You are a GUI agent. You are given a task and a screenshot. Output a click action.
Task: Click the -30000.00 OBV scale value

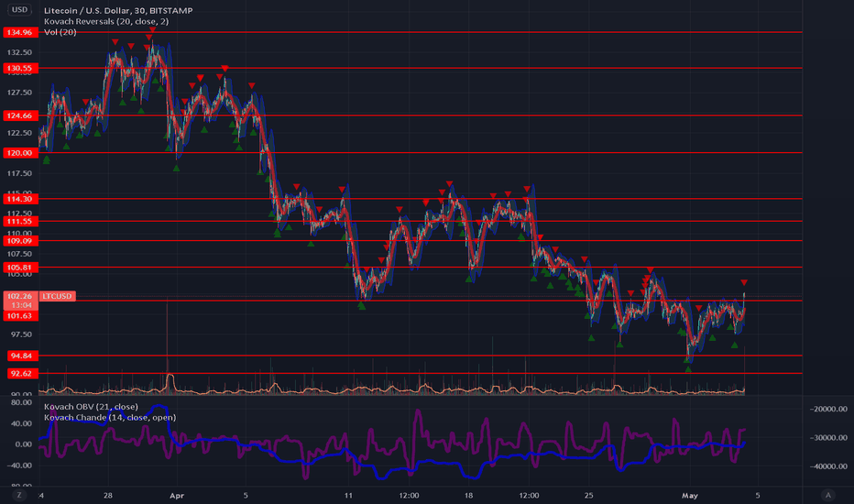pos(828,437)
